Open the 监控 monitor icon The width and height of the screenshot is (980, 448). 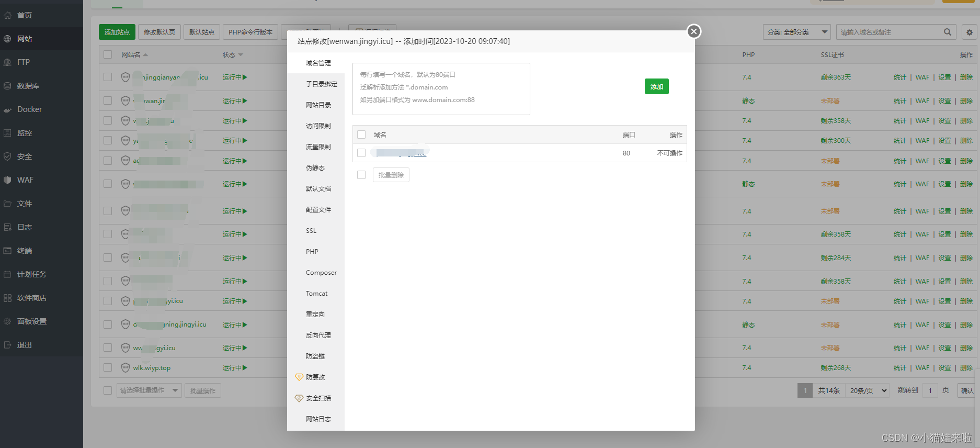(8, 133)
